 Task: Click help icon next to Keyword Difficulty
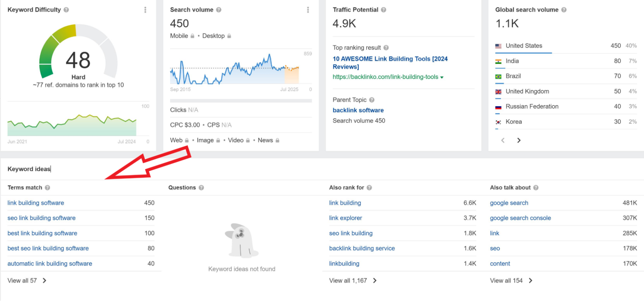(66, 10)
